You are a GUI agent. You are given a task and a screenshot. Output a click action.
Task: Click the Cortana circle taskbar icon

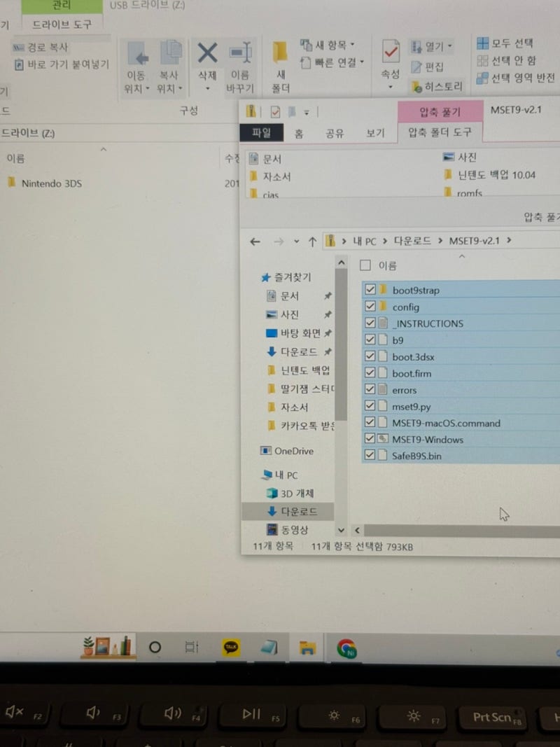click(155, 647)
